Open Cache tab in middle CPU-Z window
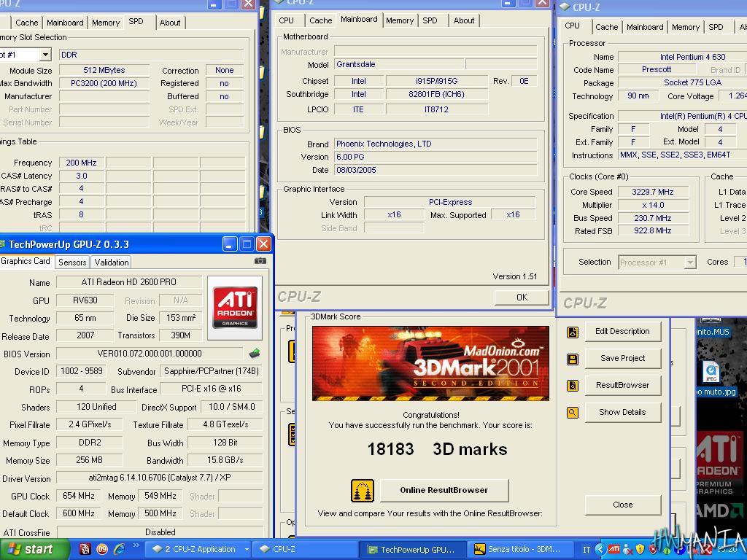 click(x=321, y=20)
